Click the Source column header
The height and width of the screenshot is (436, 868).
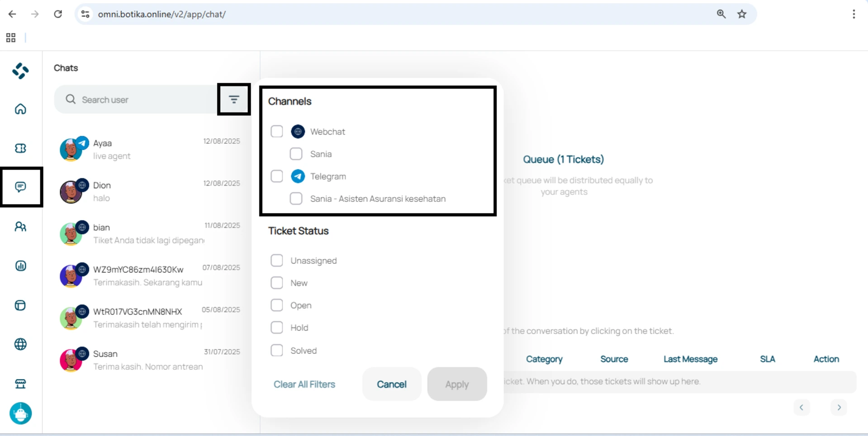[x=614, y=359]
